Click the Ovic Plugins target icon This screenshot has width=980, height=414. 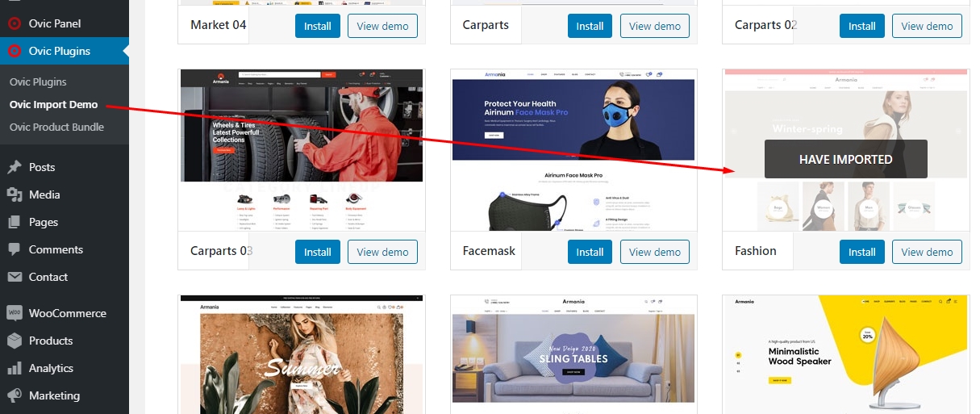coord(15,51)
